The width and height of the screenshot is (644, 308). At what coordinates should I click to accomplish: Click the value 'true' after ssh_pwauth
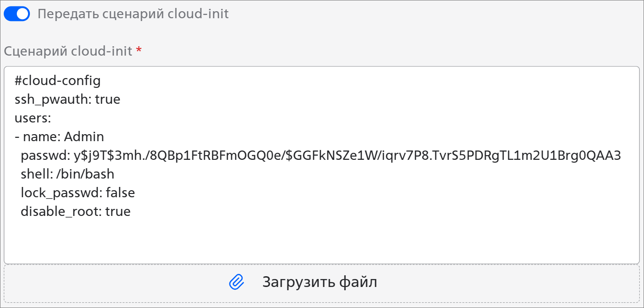click(107, 100)
